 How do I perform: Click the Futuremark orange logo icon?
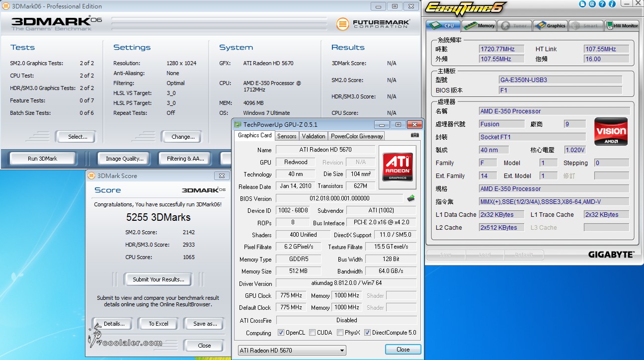pos(342,23)
